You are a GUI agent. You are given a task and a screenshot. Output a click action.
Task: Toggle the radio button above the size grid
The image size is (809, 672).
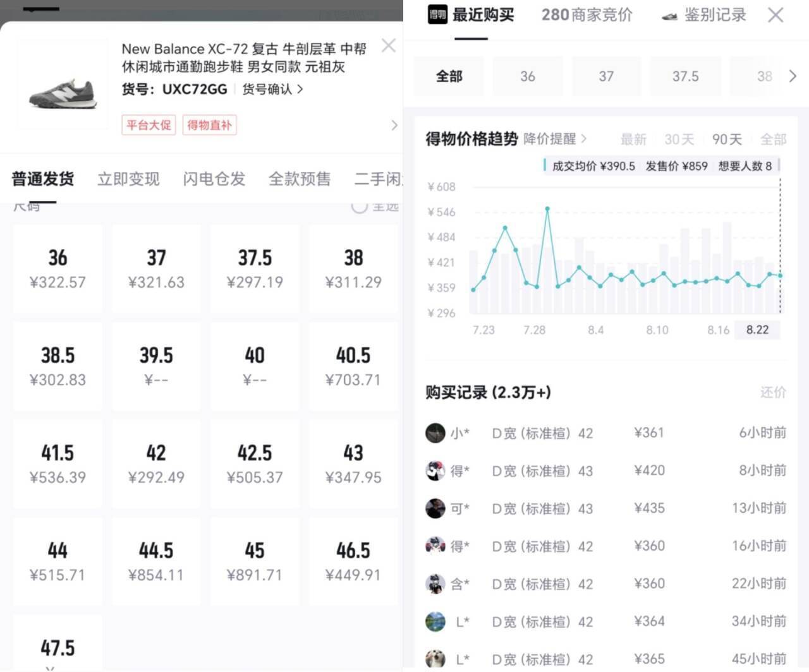359,206
